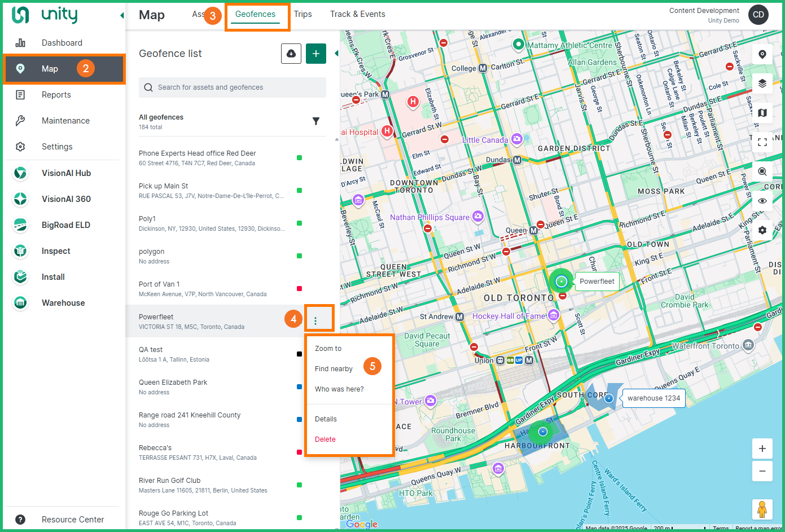Choose Delete from the geofence menu
The image size is (785, 532).
(325, 439)
